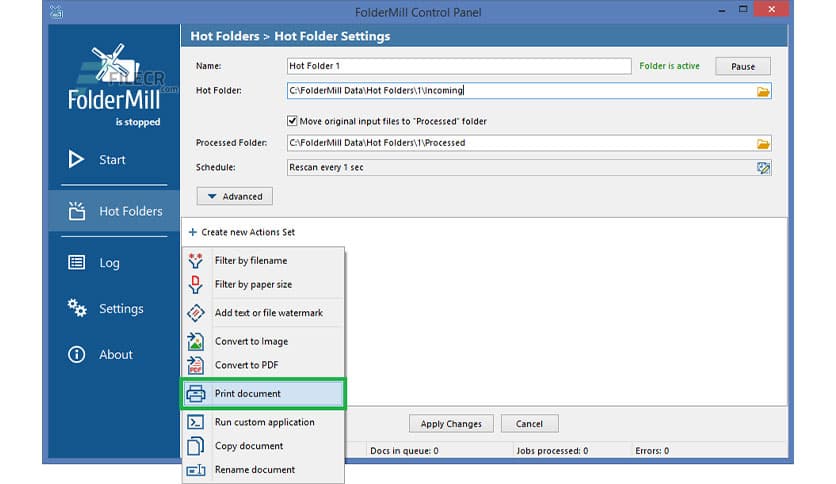This screenshot has width=836, height=484.
Task: Click the Rename document icon
Action: click(x=196, y=470)
